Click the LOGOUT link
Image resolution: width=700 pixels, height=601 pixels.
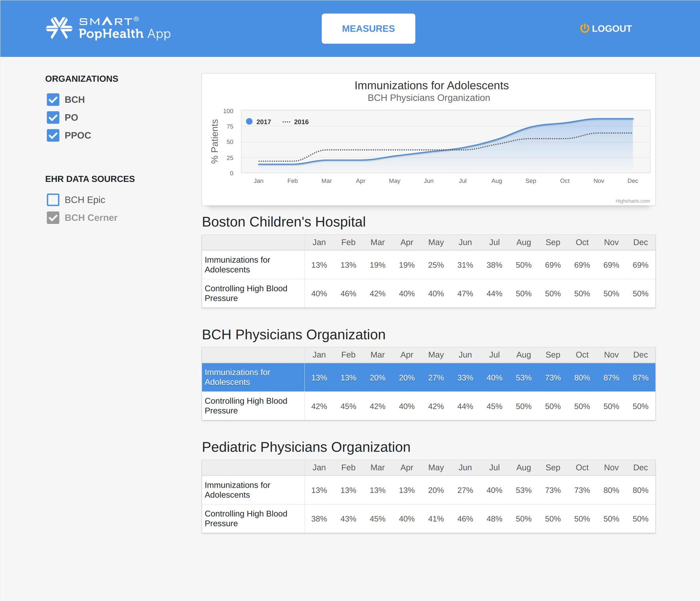606,28
